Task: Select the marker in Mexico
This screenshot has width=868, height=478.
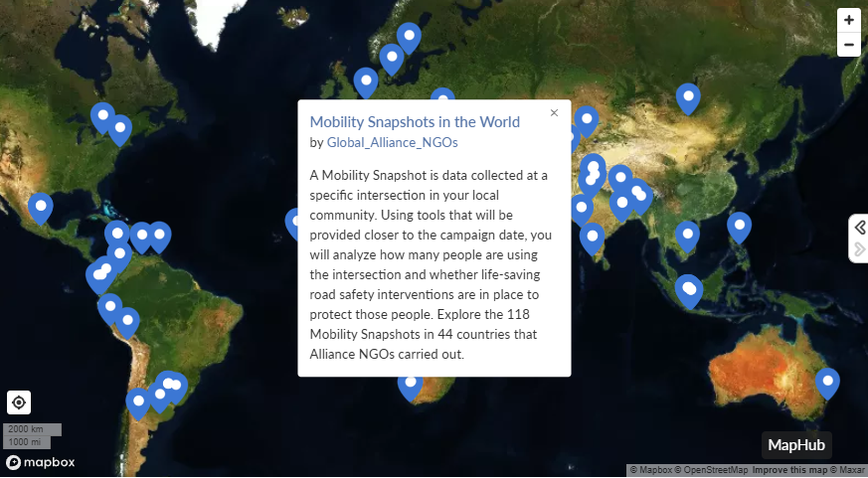Action: (41, 207)
